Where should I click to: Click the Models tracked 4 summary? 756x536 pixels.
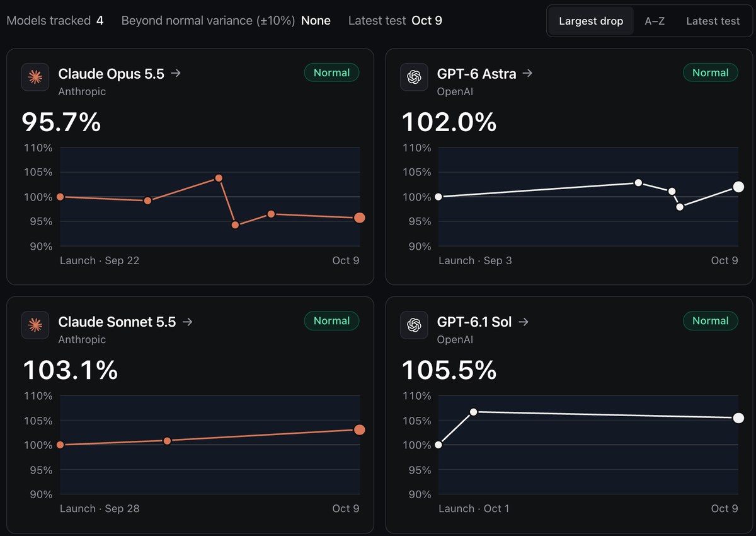pyautogui.click(x=55, y=20)
